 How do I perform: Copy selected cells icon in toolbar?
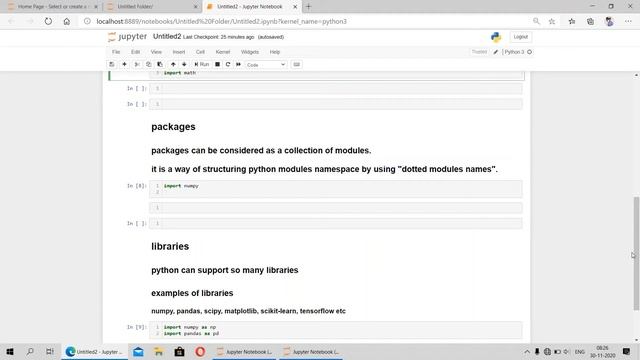point(149,64)
